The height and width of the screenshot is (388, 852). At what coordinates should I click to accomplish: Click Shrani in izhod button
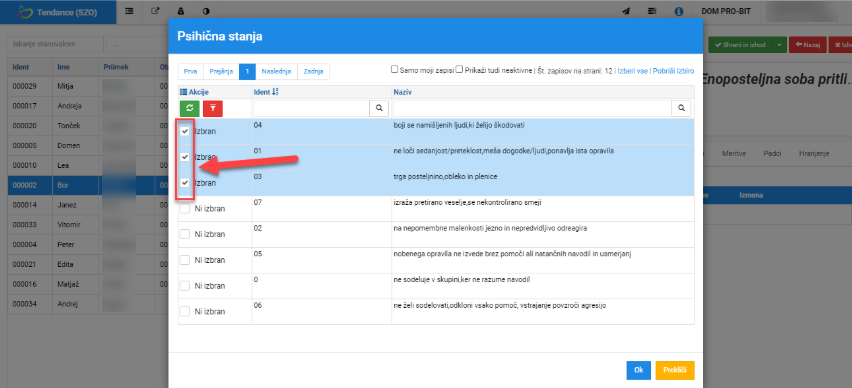pyautogui.click(x=740, y=45)
